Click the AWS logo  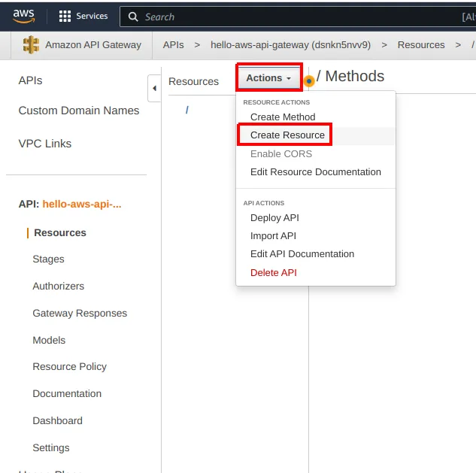(x=23, y=16)
